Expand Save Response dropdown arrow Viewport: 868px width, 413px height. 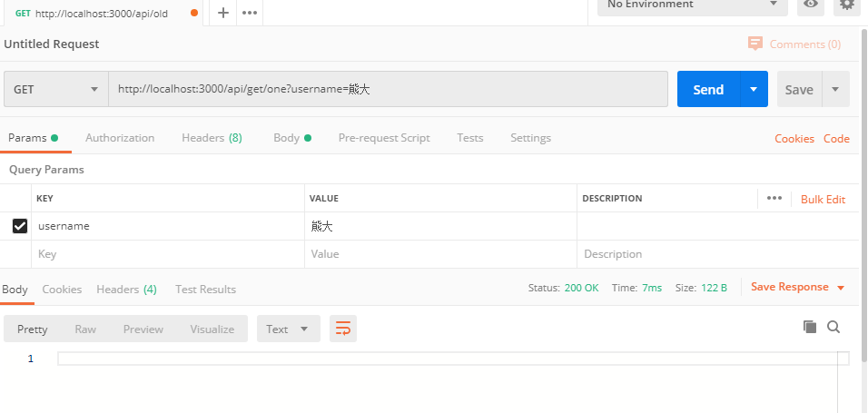click(x=841, y=288)
